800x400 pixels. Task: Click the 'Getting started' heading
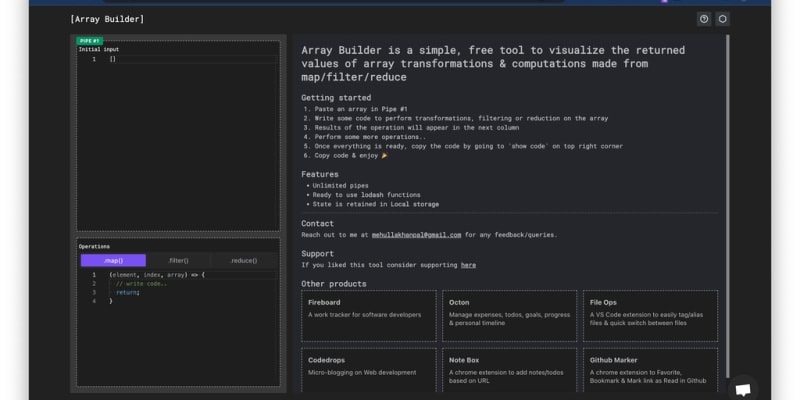tap(336, 98)
